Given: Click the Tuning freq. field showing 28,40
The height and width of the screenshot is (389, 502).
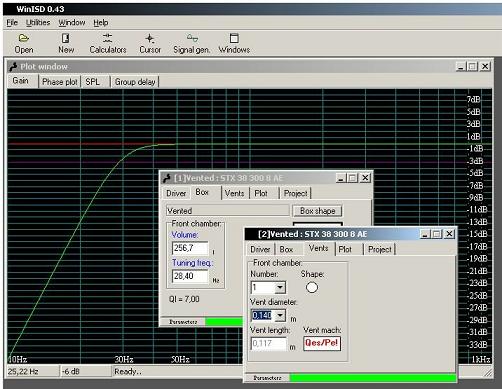Looking at the screenshot, I should (190, 276).
